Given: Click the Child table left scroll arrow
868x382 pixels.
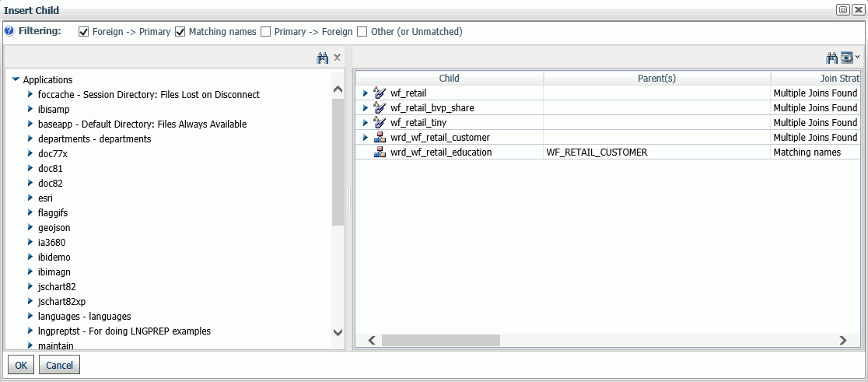Looking at the screenshot, I should 372,341.
